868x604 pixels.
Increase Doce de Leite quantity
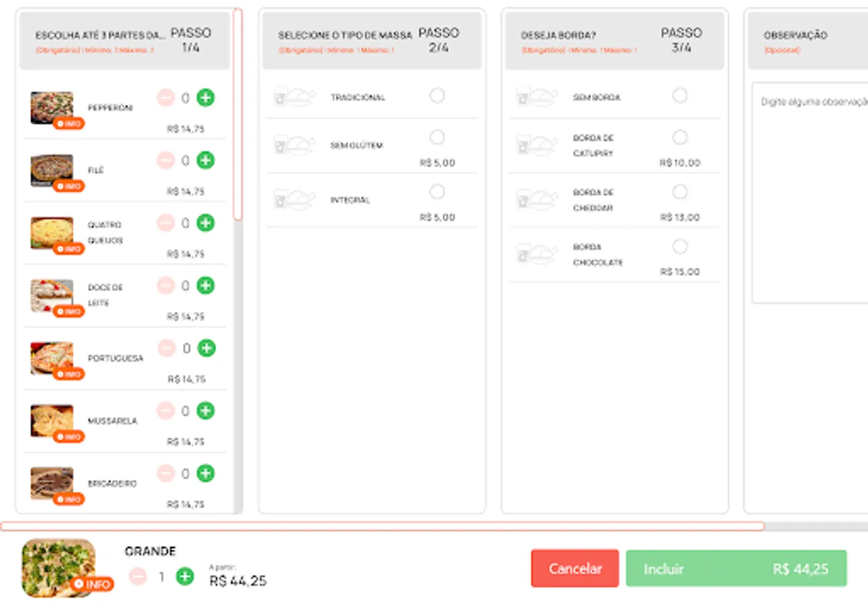[x=205, y=286]
